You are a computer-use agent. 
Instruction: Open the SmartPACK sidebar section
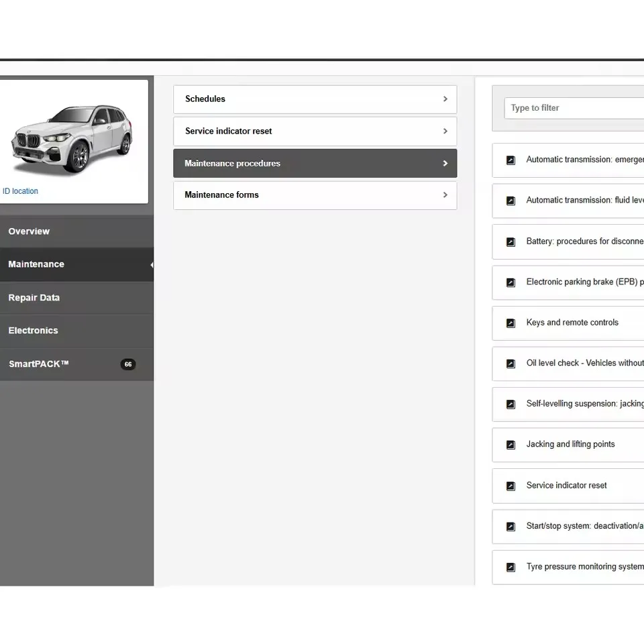[x=39, y=364]
